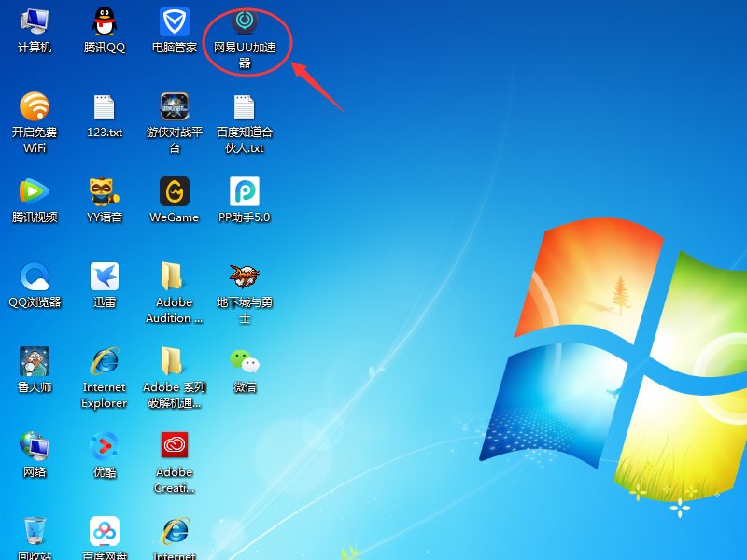Select the 优酷 (Youku) icon

105,446
